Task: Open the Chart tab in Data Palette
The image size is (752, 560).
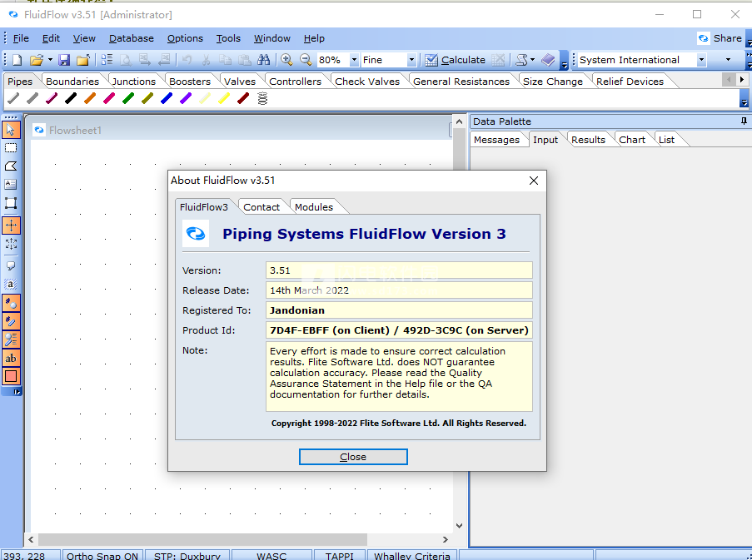Action: (x=632, y=140)
